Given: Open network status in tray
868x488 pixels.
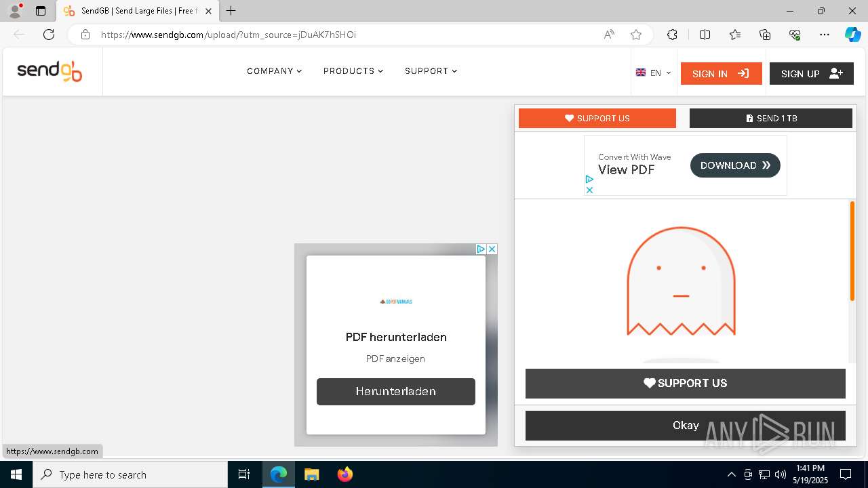Looking at the screenshot, I should click(764, 474).
